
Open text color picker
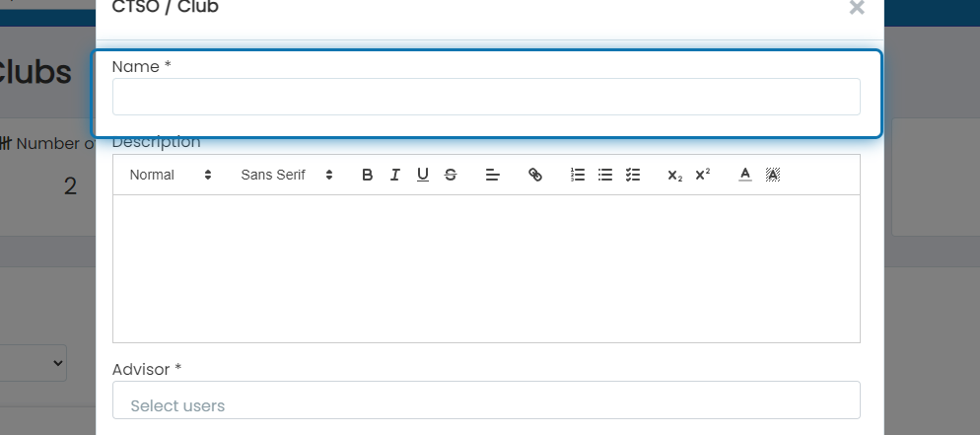click(745, 175)
